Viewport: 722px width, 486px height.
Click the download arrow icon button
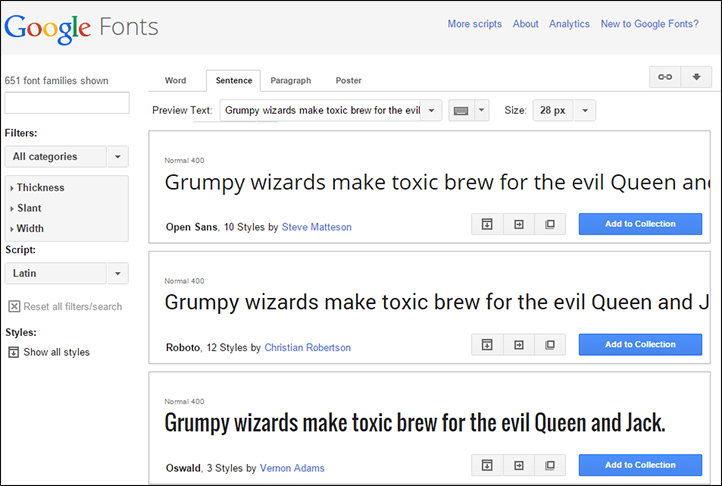click(x=696, y=77)
